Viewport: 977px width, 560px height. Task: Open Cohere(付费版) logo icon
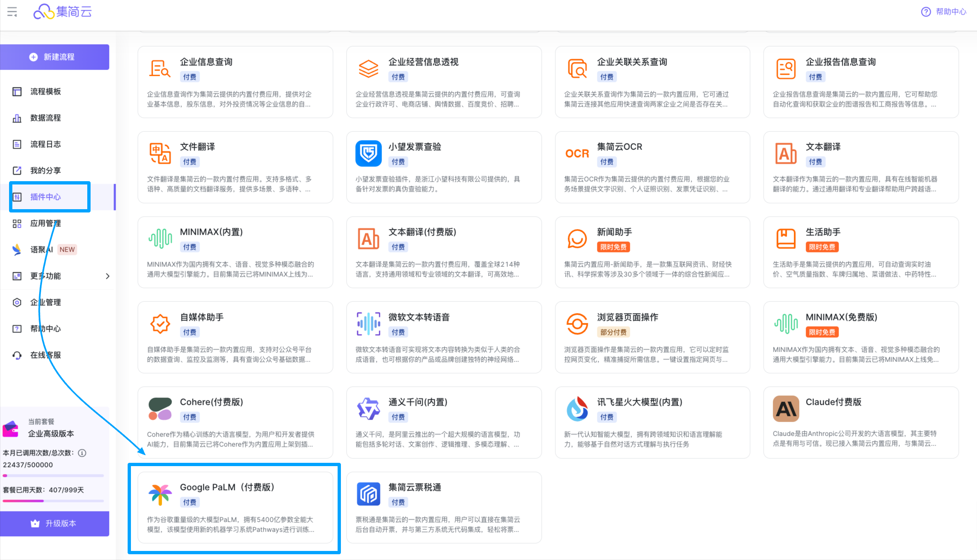point(160,409)
